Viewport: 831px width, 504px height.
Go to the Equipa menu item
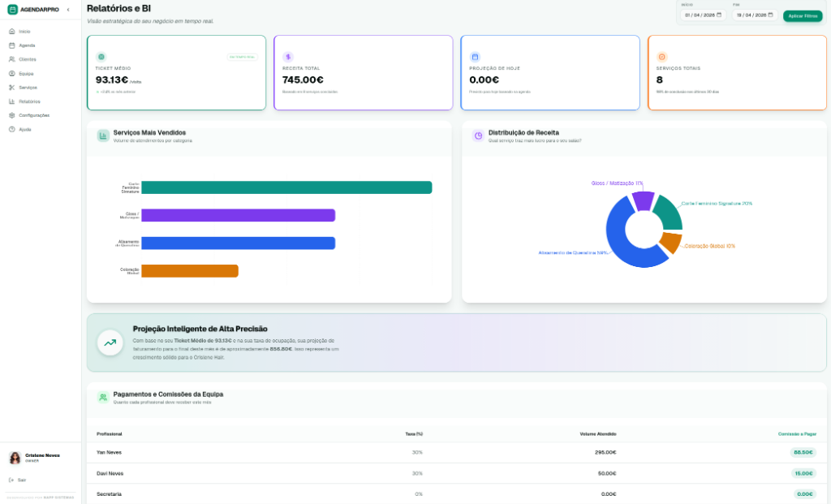pyautogui.click(x=26, y=74)
